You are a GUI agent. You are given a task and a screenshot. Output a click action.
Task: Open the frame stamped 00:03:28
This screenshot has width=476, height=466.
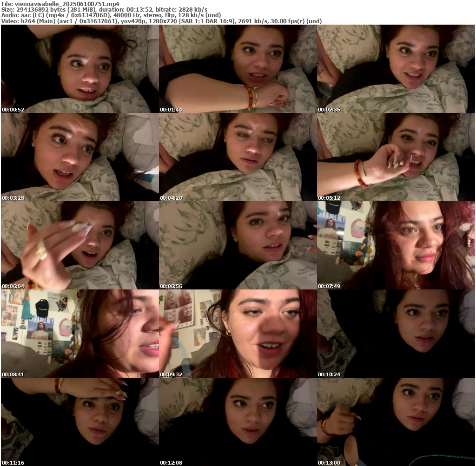[80, 157]
